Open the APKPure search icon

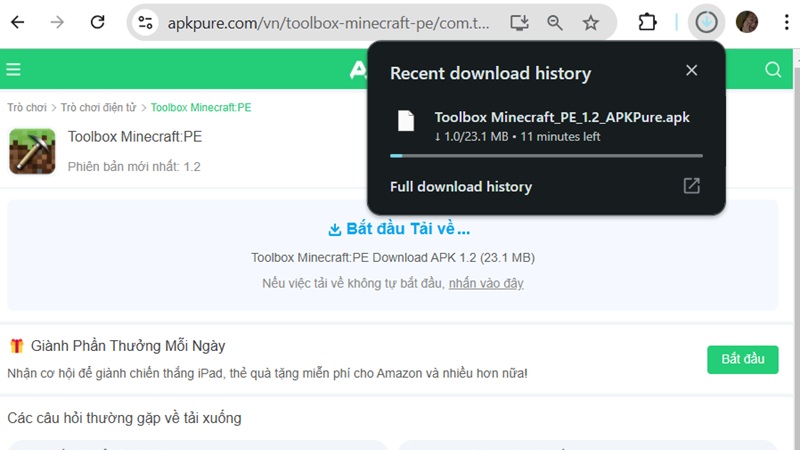(773, 69)
